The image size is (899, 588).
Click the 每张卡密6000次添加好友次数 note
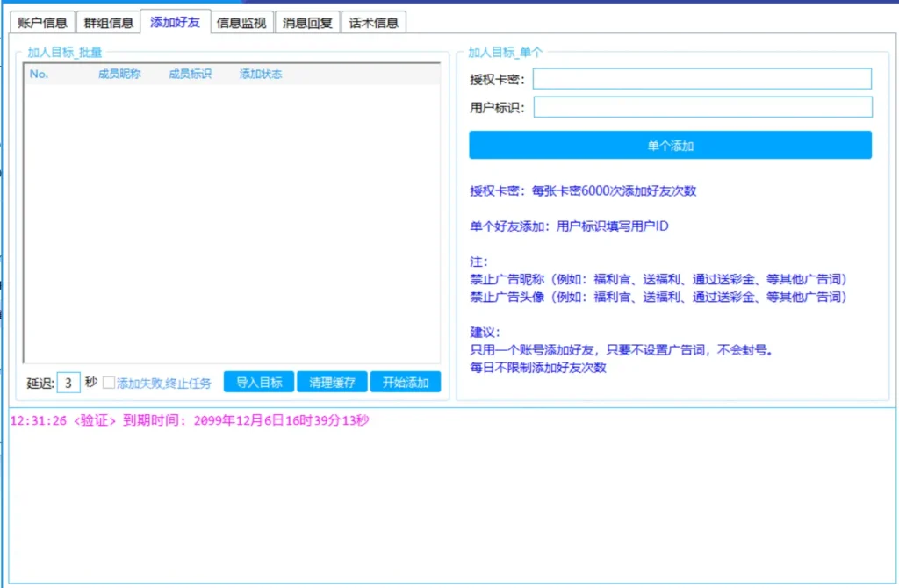point(614,190)
